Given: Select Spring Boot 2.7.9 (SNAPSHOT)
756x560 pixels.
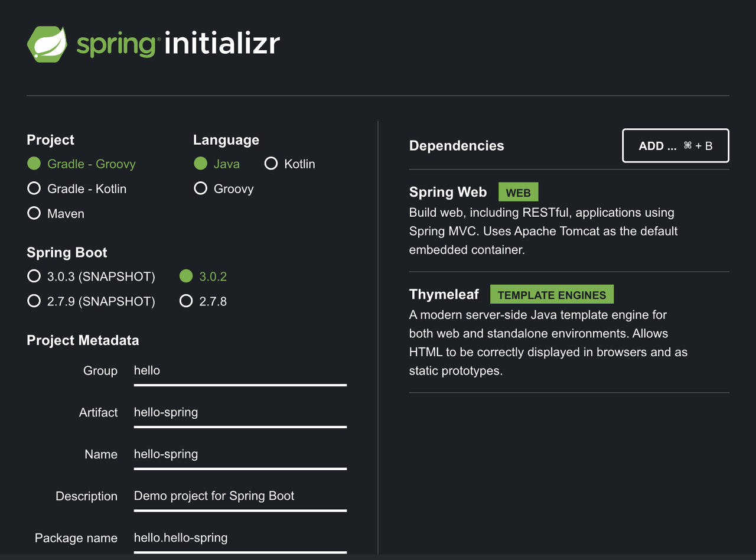Looking at the screenshot, I should (92, 301).
